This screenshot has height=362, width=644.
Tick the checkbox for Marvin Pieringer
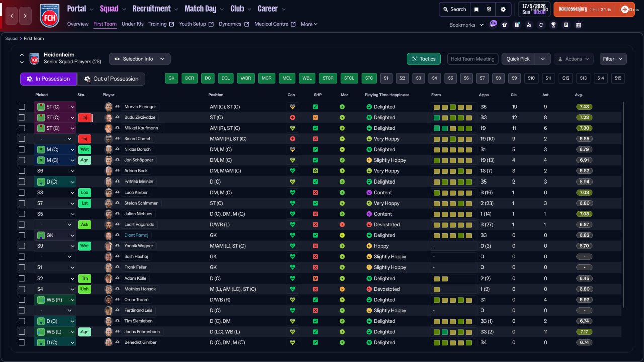coord(22,107)
